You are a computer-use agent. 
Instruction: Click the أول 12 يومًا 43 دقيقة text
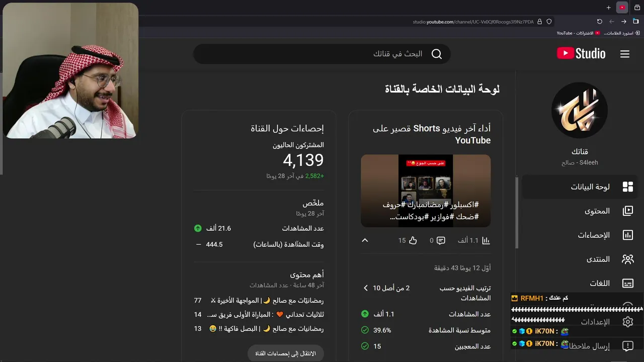[x=462, y=268]
